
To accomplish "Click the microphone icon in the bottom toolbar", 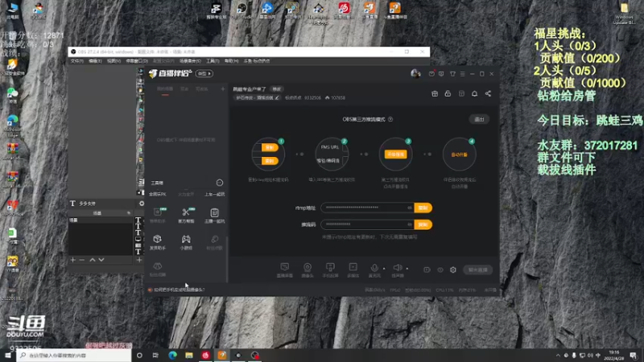I will 374,269.
